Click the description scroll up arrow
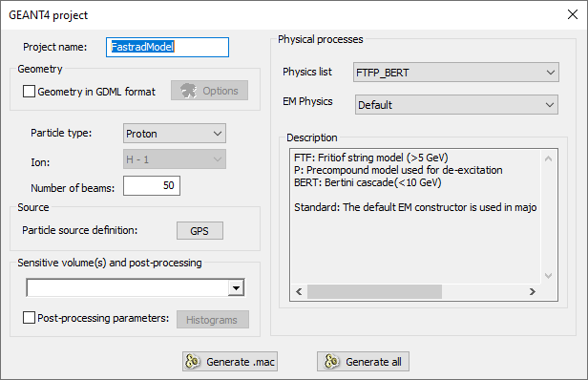The width and height of the screenshot is (588, 380). (548, 158)
